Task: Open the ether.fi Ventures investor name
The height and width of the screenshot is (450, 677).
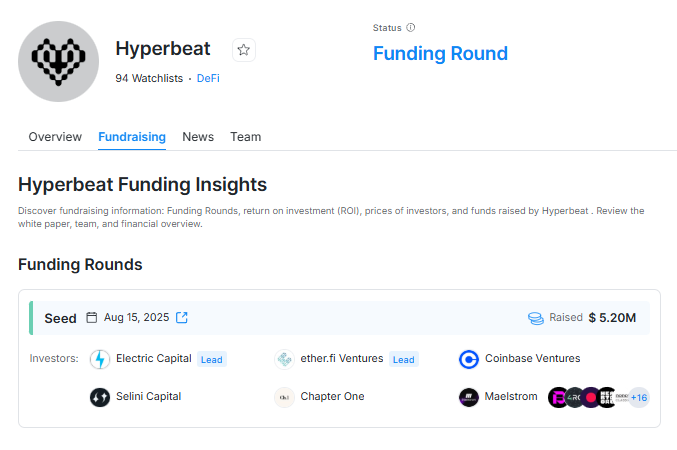Action: point(342,358)
